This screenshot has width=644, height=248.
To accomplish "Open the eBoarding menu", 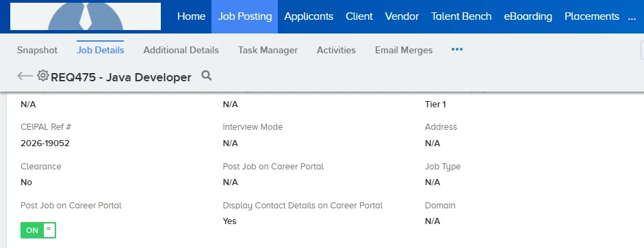I will click(x=528, y=16).
